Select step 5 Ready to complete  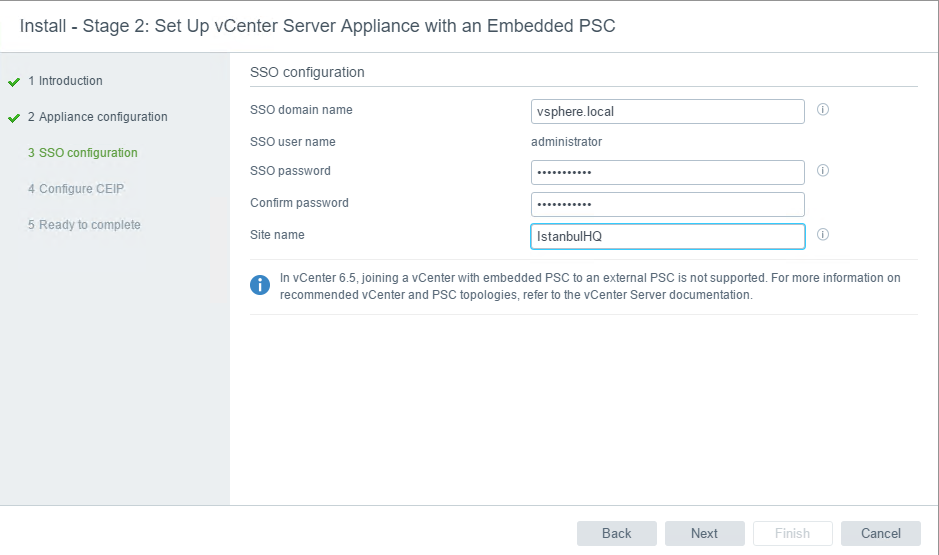(84, 225)
